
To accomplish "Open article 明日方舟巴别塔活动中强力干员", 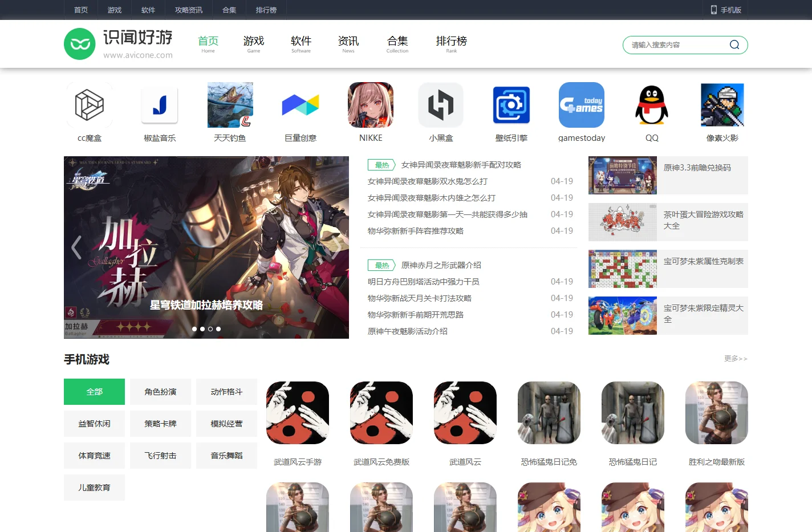I will point(424,282).
